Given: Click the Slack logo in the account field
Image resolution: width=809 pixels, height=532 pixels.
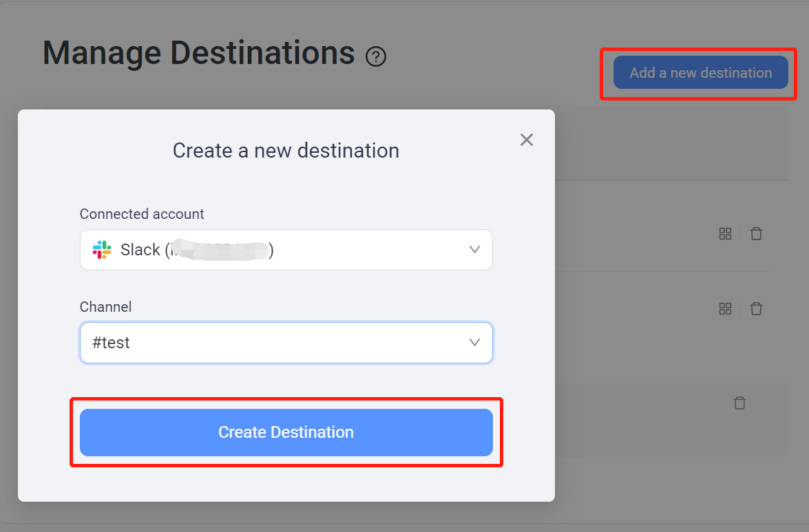Looking at the screenshot, I should click(102, 250).
